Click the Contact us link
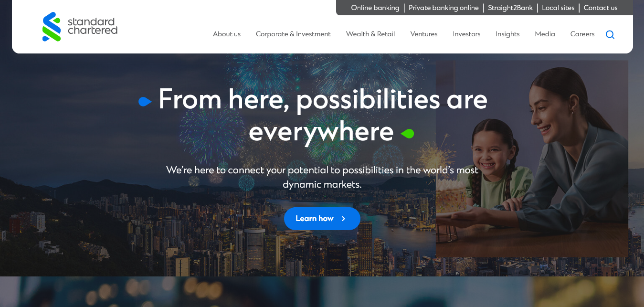 click(601, 8)
